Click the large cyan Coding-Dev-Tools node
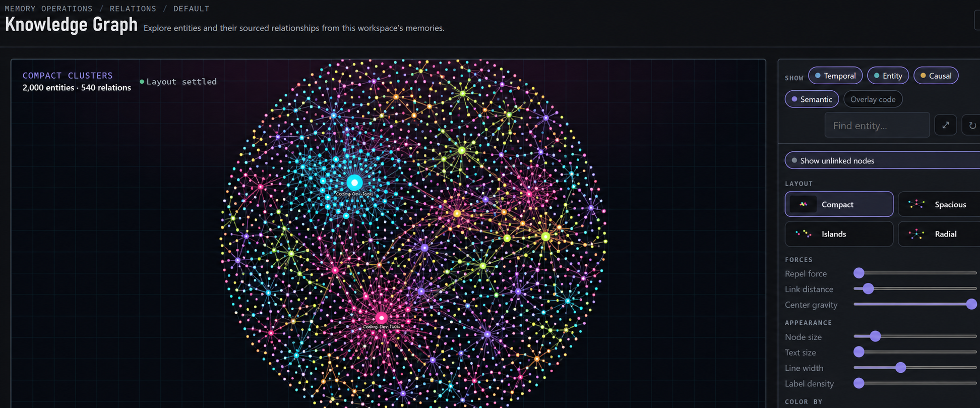 354,183
